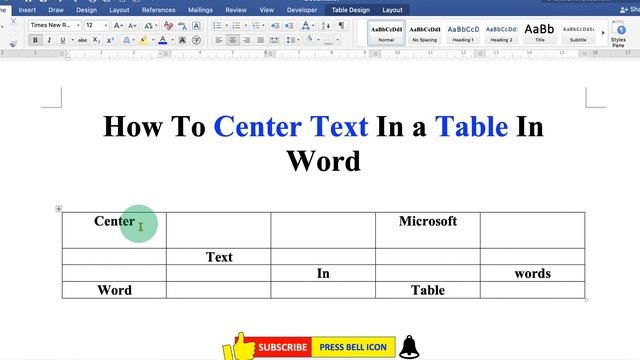Open Mailings tab
640x360 pixels.
[200, 10]
